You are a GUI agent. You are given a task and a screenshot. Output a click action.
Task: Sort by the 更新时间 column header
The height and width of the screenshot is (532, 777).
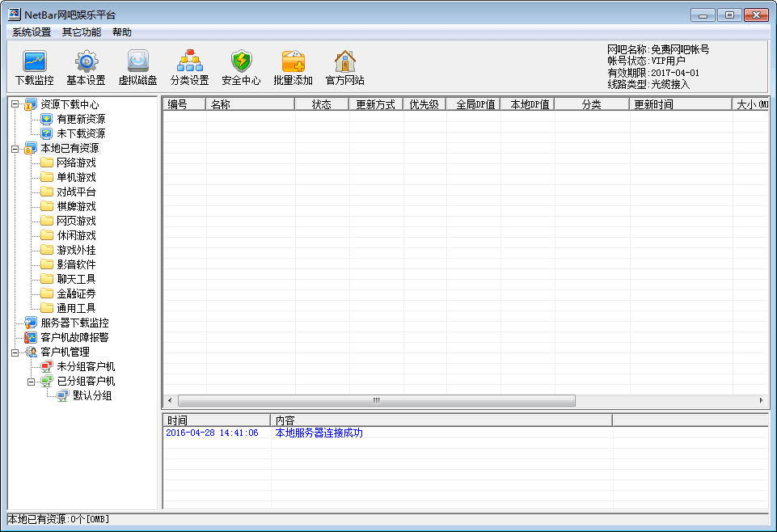[679, 104]
